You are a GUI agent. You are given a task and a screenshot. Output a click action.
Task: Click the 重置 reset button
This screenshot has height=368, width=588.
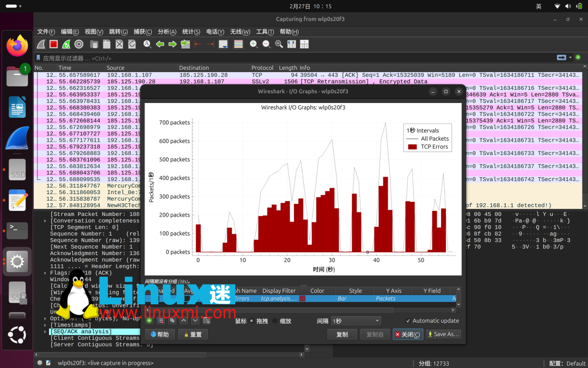[193, 334]
